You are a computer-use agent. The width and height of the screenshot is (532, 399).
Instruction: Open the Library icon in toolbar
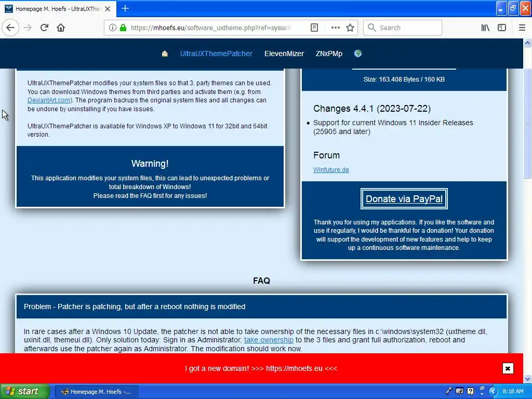485,28
